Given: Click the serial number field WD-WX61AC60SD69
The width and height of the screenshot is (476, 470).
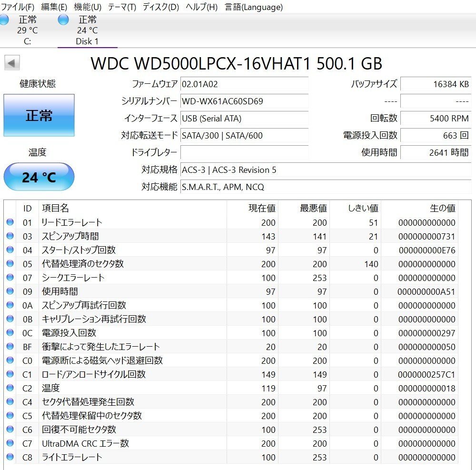Looking at the screenshot, I should click(244, 101).
